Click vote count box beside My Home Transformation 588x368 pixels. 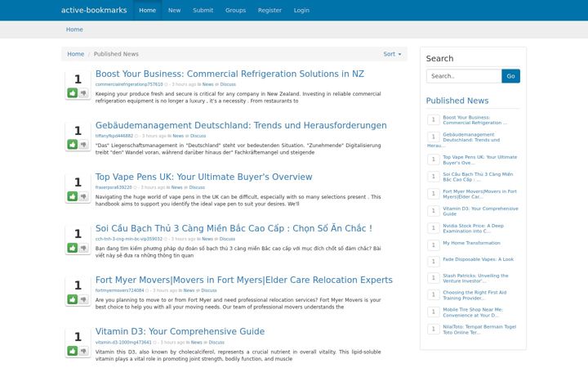point(434,245)
